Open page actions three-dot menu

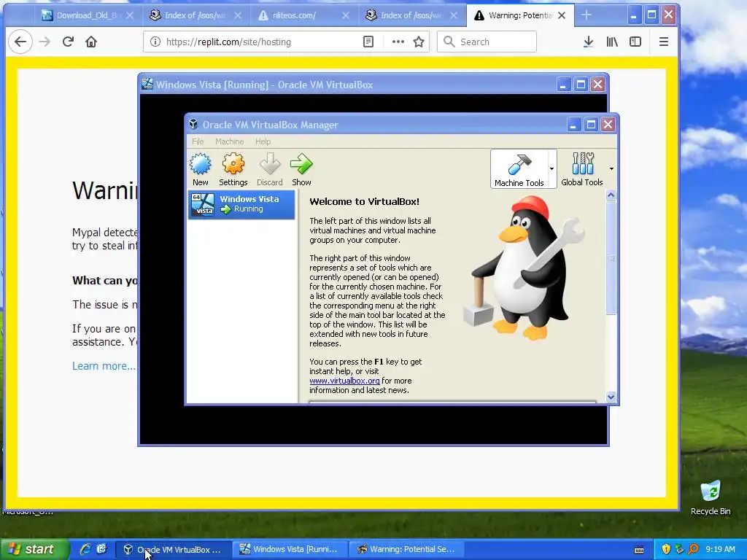pyautogui.click(x=398, y=42)
